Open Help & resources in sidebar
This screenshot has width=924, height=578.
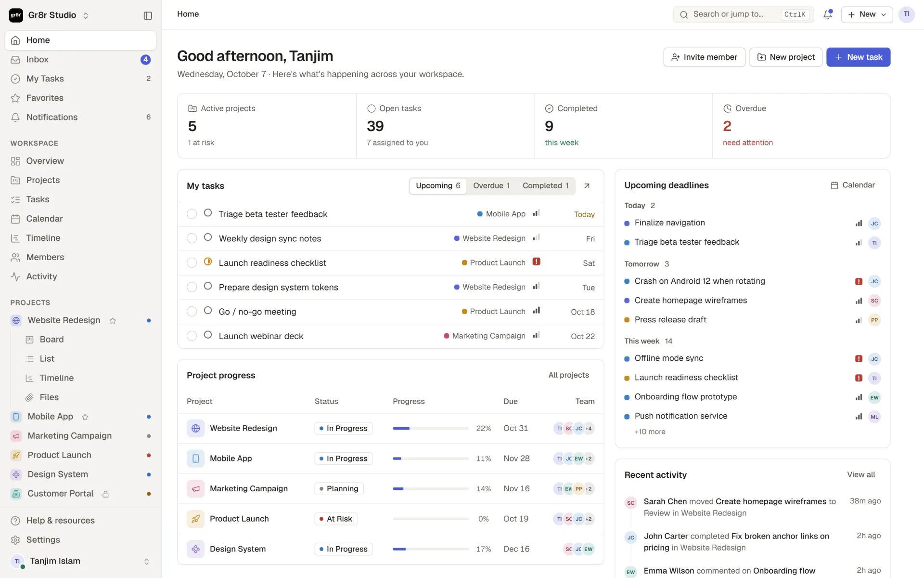coord(80,521)
